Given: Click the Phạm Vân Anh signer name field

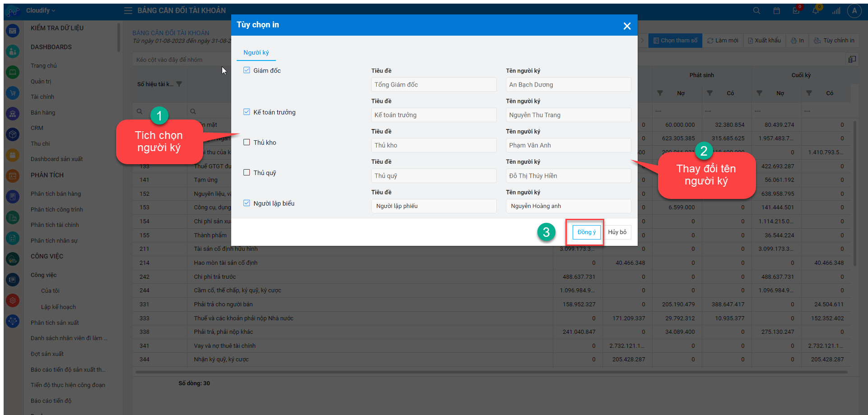Looking at the screenshot, I should [x=568, y=145].
